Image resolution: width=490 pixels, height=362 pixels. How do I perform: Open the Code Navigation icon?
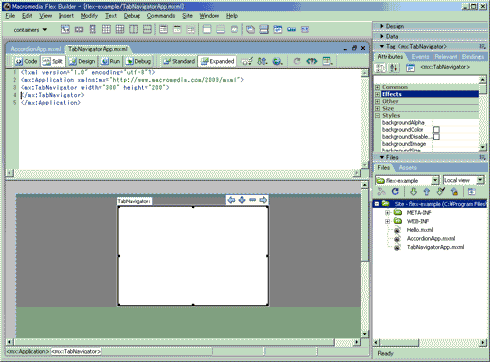311,61
